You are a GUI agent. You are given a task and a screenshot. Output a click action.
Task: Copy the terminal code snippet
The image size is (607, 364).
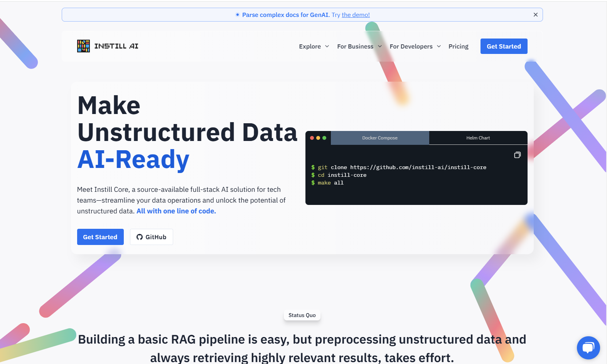(517, 155)
